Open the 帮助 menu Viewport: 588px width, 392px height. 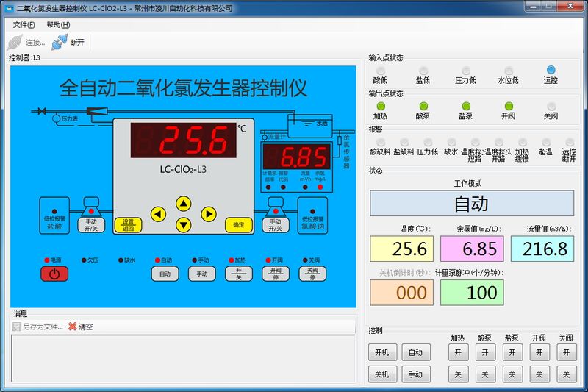coord(57,24)
